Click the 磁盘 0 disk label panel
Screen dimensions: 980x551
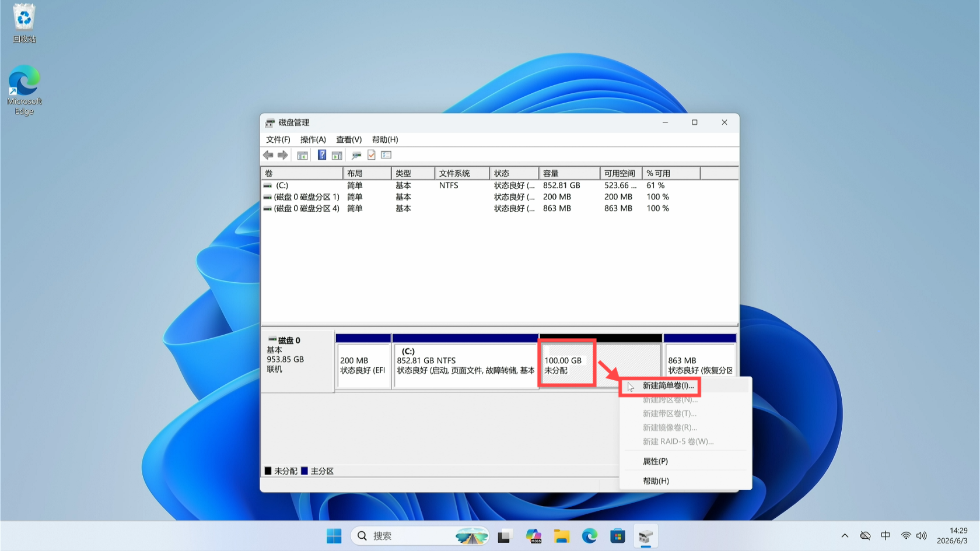pos(298,362)
